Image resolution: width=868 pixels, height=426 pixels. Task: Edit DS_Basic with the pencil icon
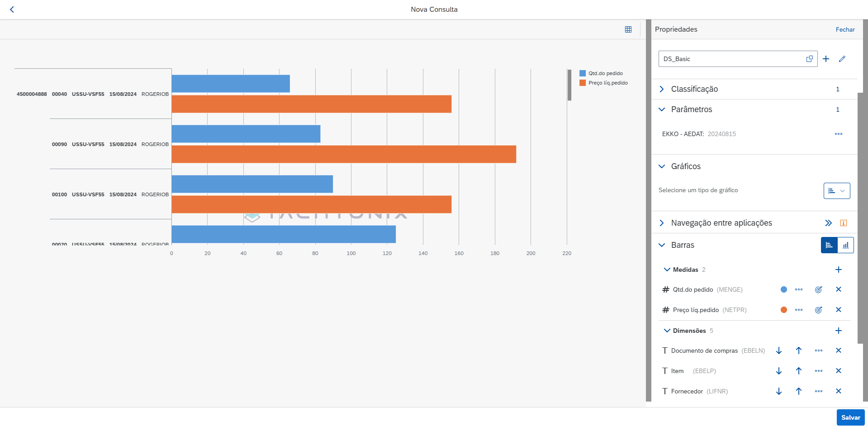click(x=842, y=59)
